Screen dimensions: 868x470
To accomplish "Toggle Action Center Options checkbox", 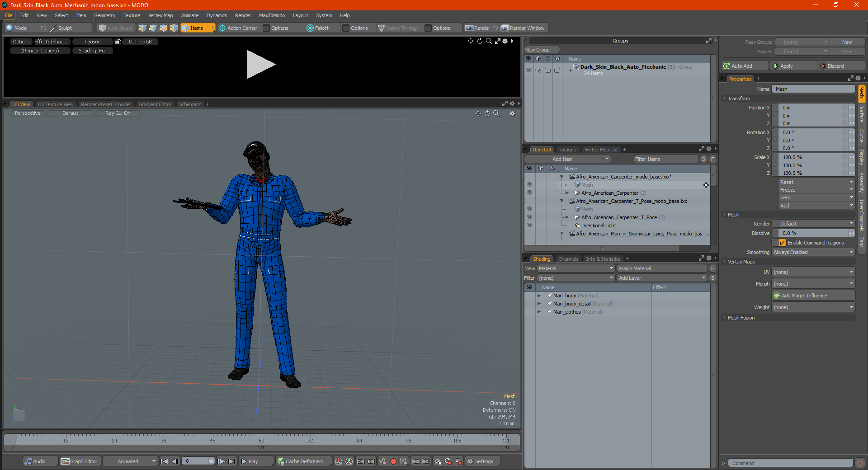I will 267,28.
